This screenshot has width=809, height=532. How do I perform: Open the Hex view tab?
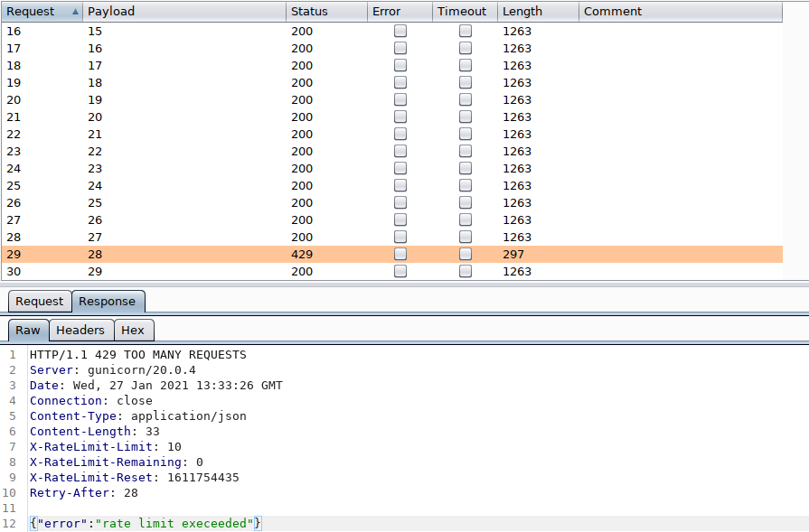point(133,331)
